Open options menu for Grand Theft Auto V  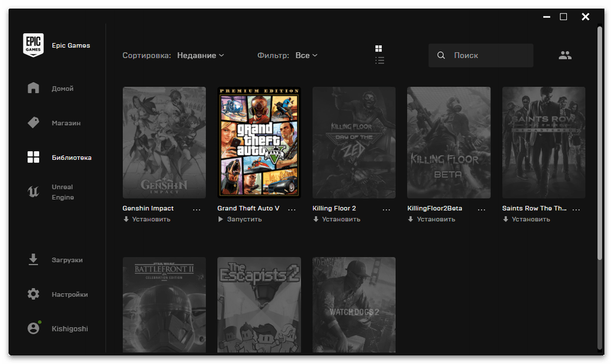pyautogui.click(x=292, y=209)
